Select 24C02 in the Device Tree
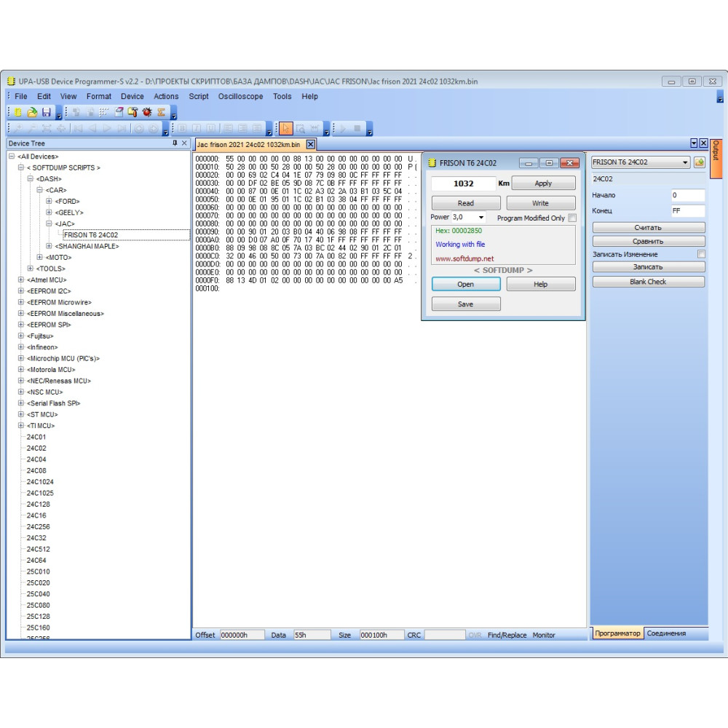Image resolution: width=728 pixels, height=728 pixels. tap(36, 448)
